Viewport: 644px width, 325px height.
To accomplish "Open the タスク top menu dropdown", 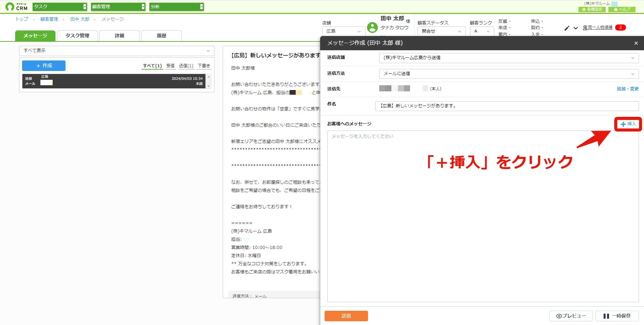I will (60, 6).
